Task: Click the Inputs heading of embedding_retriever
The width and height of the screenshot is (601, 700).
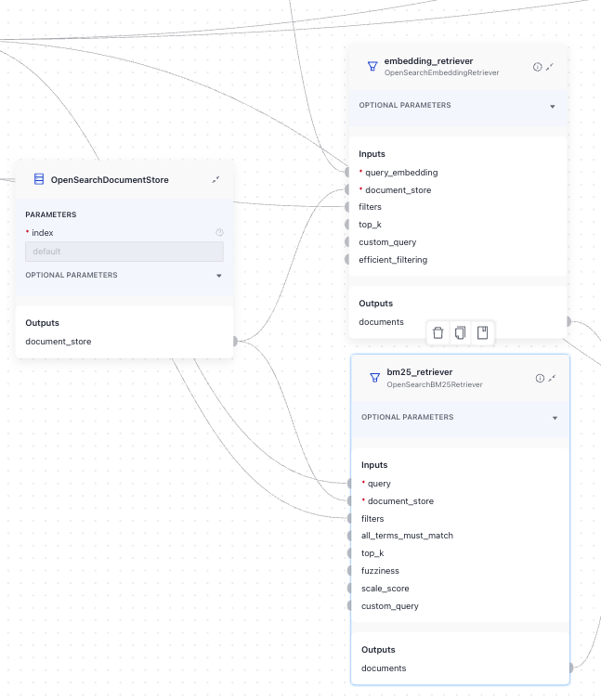Action: 372,154
